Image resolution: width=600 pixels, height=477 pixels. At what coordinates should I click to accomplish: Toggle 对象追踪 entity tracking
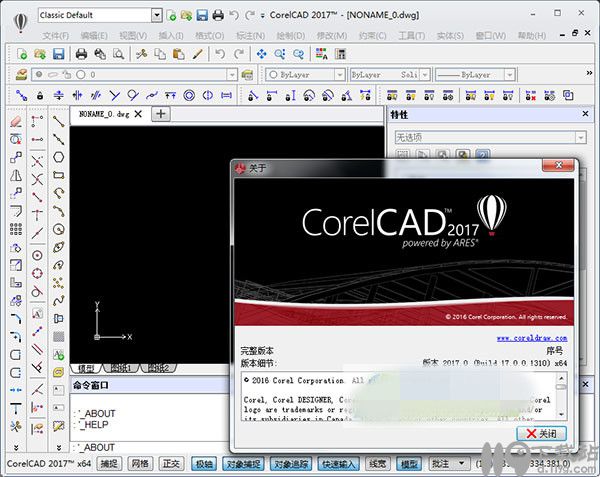click(x=291, y=464)
